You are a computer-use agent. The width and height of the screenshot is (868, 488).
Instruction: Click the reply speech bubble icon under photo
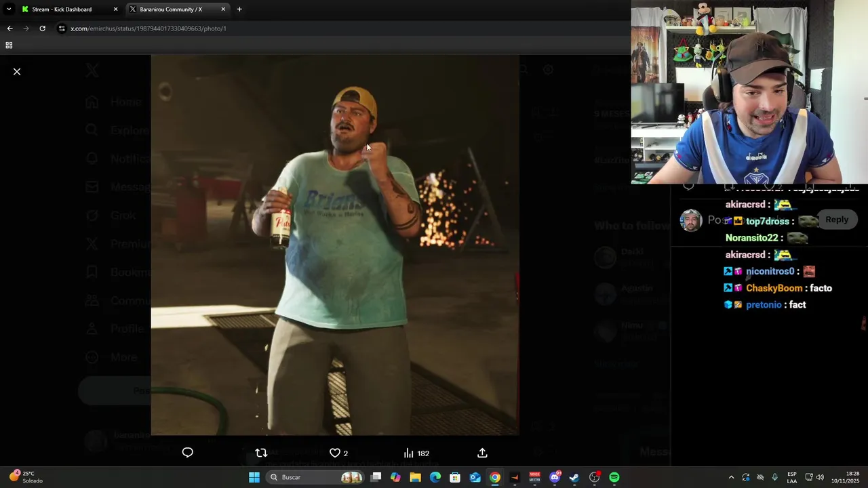pyautogui.click(x=188, y=453)
